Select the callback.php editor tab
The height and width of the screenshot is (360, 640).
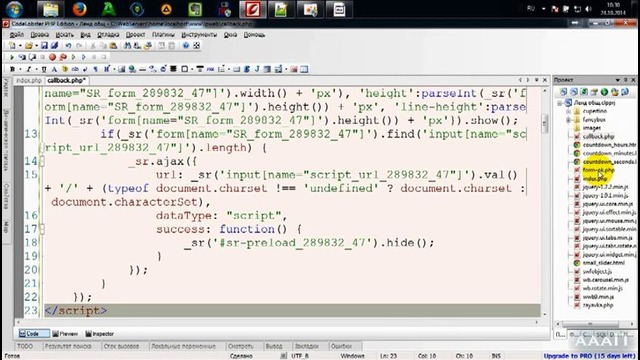[x=66, y=80]
